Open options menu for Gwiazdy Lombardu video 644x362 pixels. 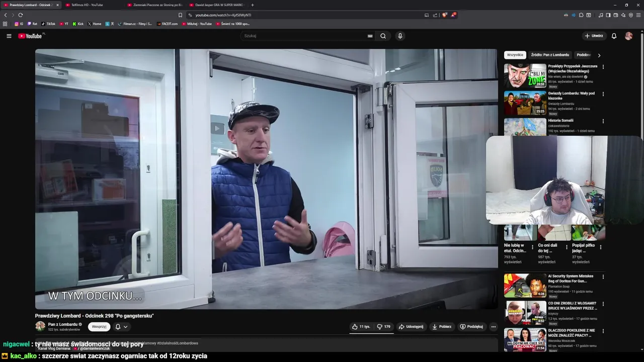(603, 94)
